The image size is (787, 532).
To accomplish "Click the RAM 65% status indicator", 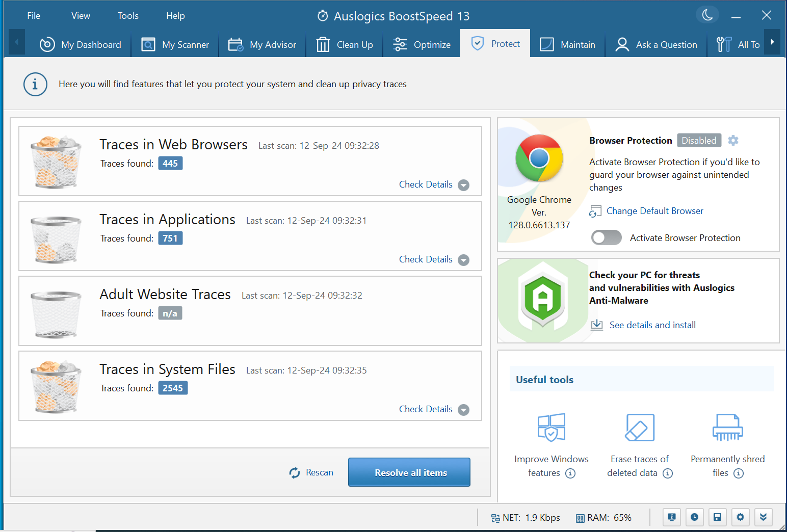I will 604,518.
